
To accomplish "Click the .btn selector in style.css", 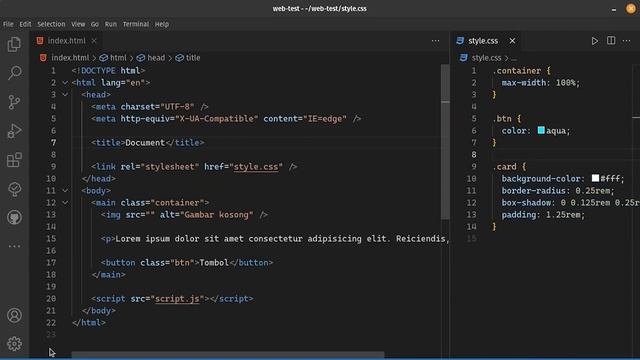I will tap(502, 118).
